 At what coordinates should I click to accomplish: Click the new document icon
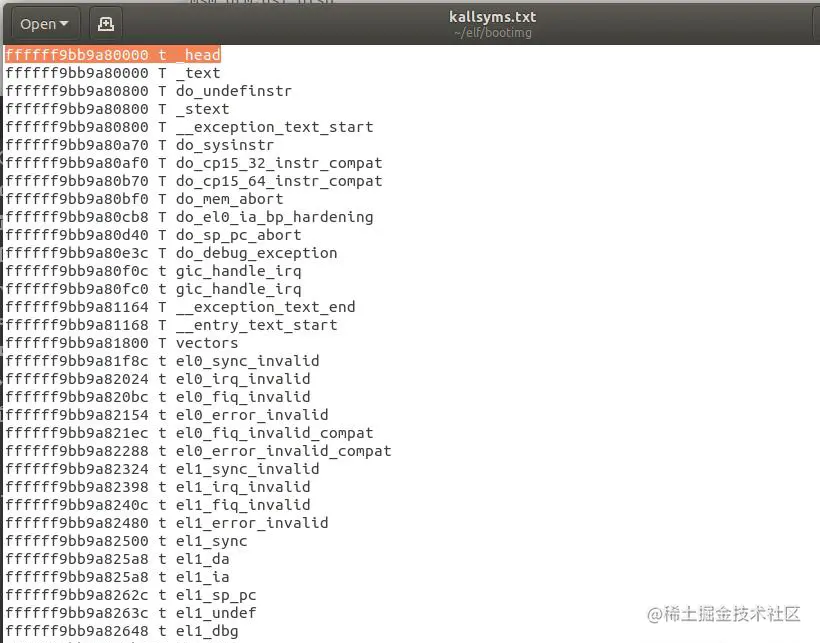click(x=106, y=24)
